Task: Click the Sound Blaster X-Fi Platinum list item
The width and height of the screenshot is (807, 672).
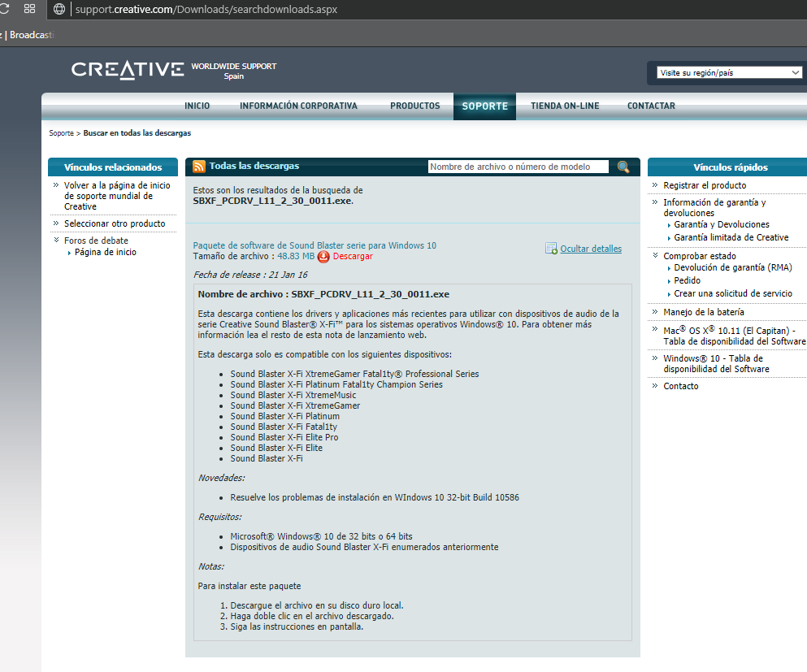Action: [285, 416]
